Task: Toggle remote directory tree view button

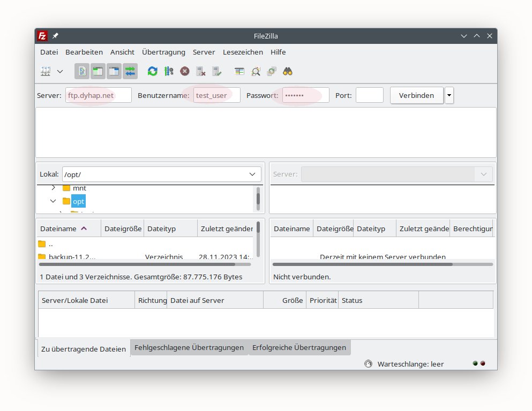Action: 114,71
